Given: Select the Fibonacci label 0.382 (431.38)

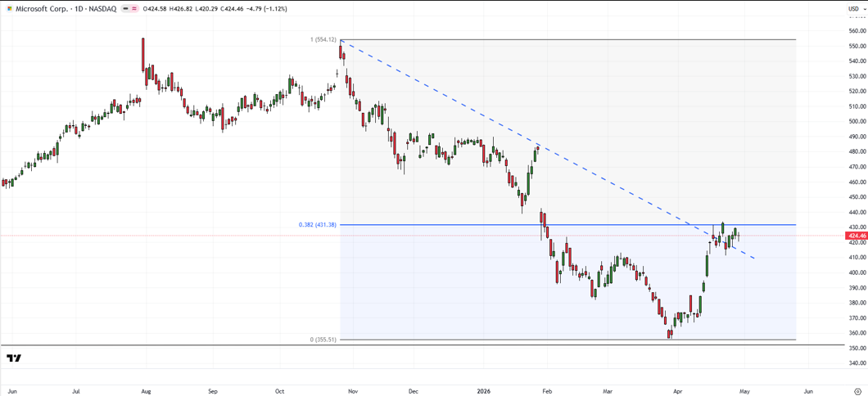Looking at the screenshot, I should pos(317,224).
